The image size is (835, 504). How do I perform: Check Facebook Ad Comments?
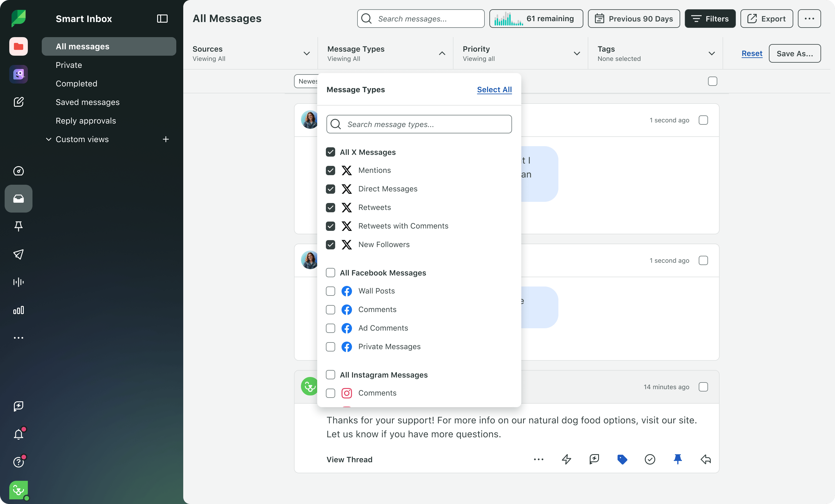coord(331,328)
